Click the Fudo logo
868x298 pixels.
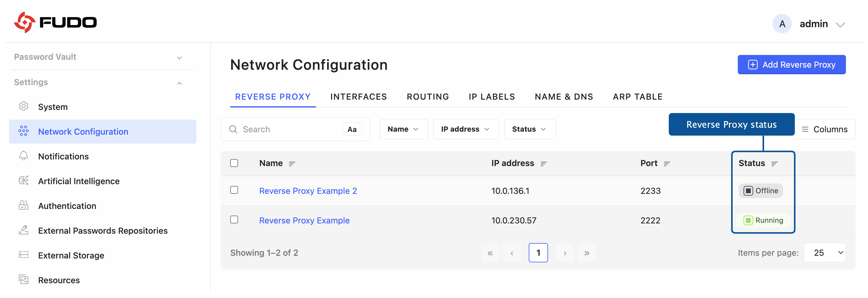[56, 23]
